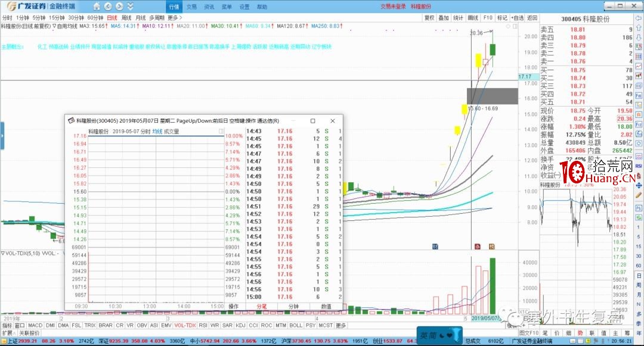This screenshot has height=346, width=644.
Task: Select the 周线 weekly period
Action: click(x=126, y=18)
